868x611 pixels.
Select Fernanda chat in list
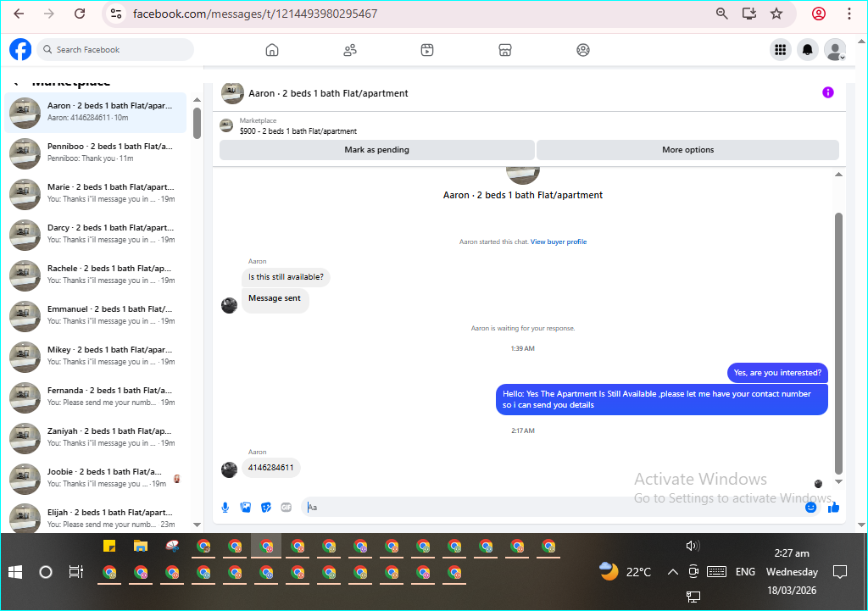(x=96, y=397)
